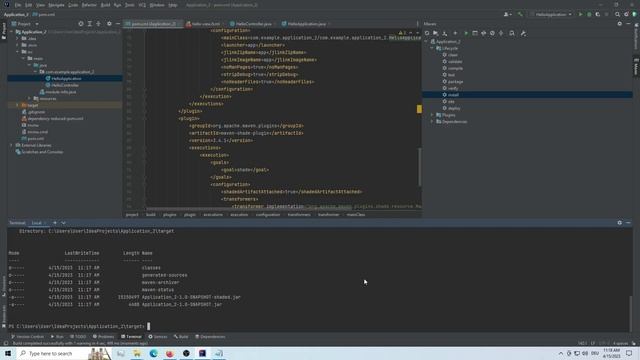Click the yellow warning stripe marker in editor
The image size is (640, 360).
(419, 109)
